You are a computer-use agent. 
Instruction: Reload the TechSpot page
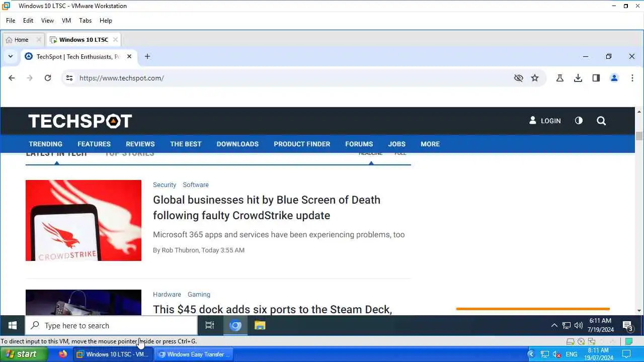(x=48, y=78)
